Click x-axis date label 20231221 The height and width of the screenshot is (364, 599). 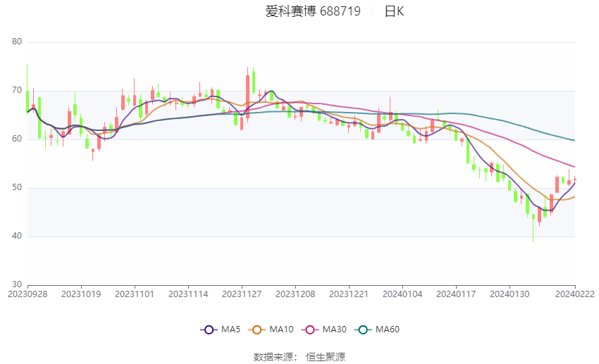[x=349, y=294]
